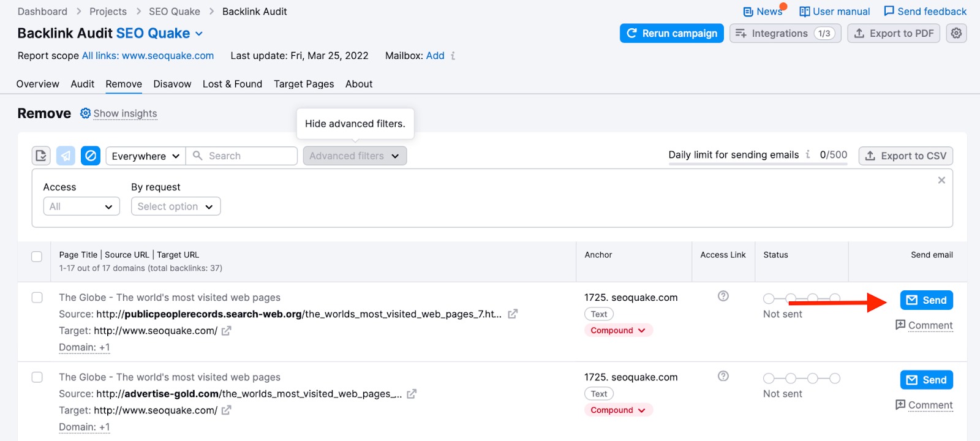Screen dimensions: 980x441
Task: Click access link question icon in second row
Action: coord(723,375)
